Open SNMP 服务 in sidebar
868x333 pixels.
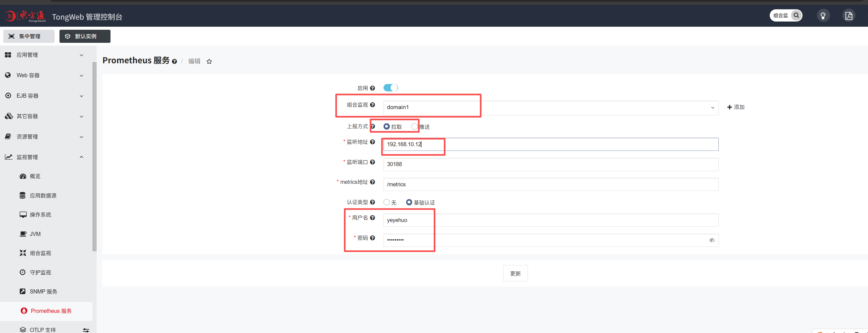pyautogui.click(x=43, y=292)
